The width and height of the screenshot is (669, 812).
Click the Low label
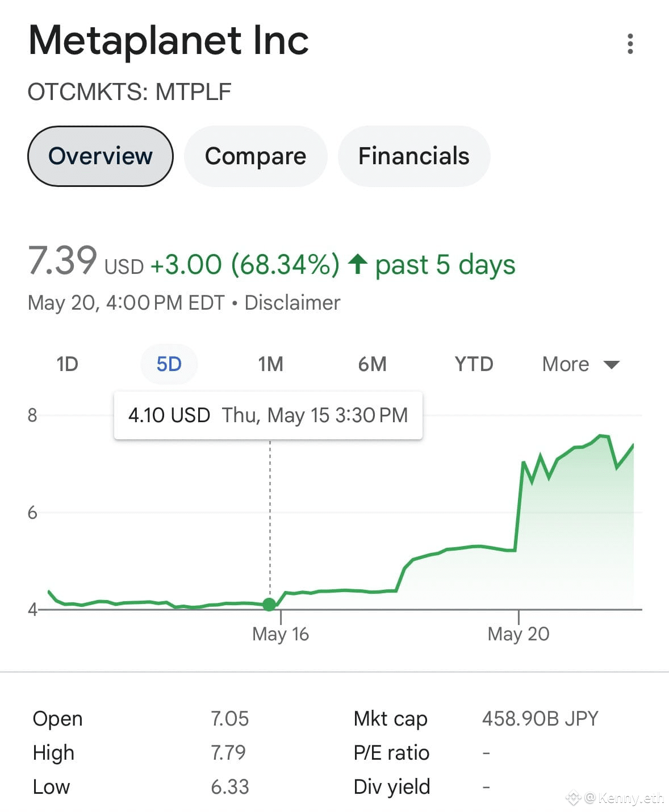(x=51, y=787)
